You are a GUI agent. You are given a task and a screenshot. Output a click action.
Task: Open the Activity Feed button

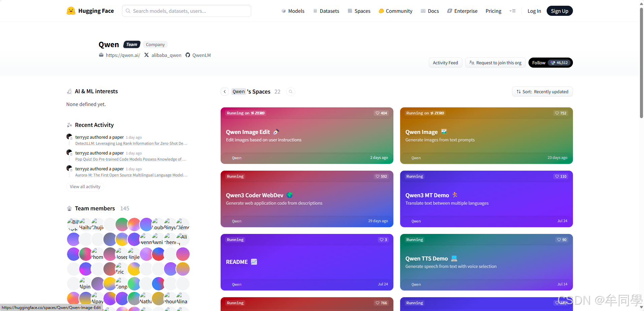pyautogui.click(x=445, y=63)
